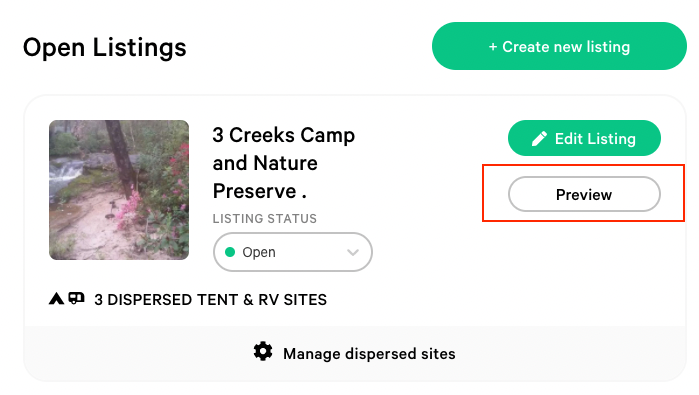Click the gear icon for dispersed sites
This screenshot has width=699, height=395.
263,352
